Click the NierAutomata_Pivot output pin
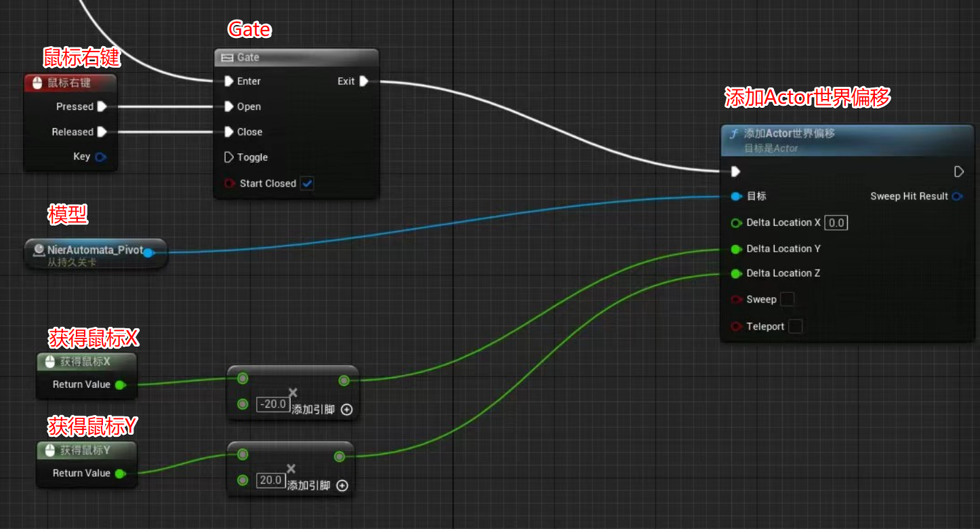Image resolution: width=980 pixels, height=529 pixels. tap(148, 252)
